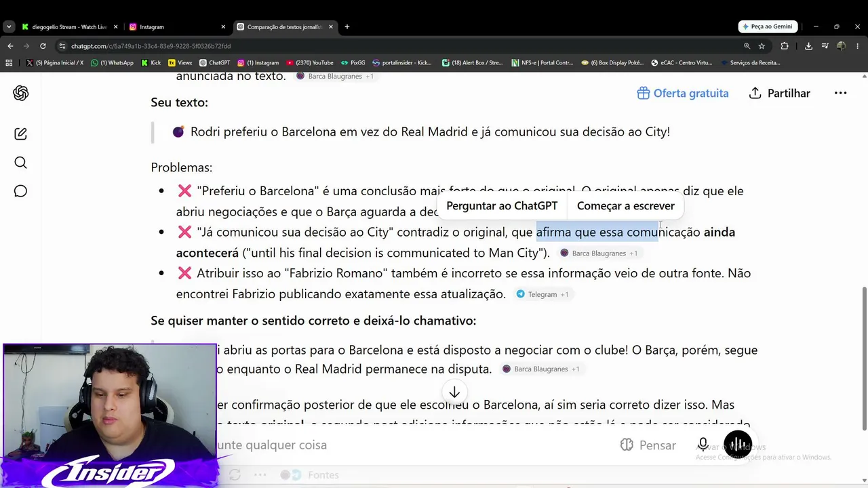Open the NFS-e Portal Contr... bookmark

click(x=542, y=63)
